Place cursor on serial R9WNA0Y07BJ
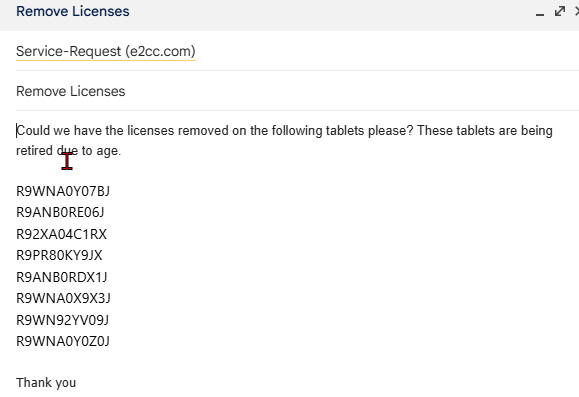The width and height of the screenshot is (579, 397). 63,191
